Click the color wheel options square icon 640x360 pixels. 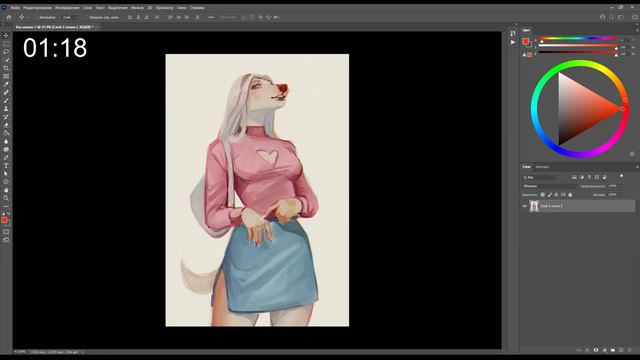tap(632, 154)
